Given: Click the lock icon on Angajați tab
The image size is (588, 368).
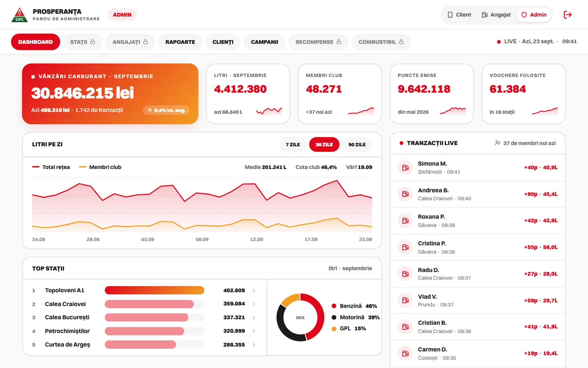Looking at the screenshot, I should 146,42.
